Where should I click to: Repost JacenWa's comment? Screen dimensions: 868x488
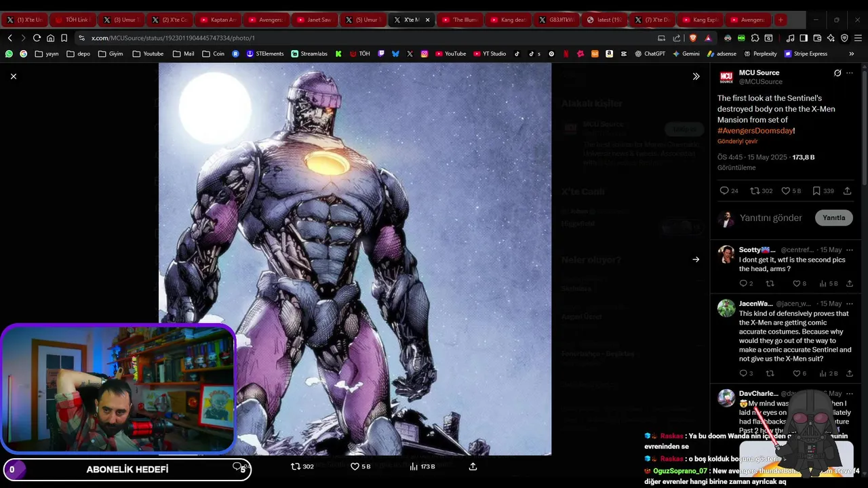coord(770,373)
